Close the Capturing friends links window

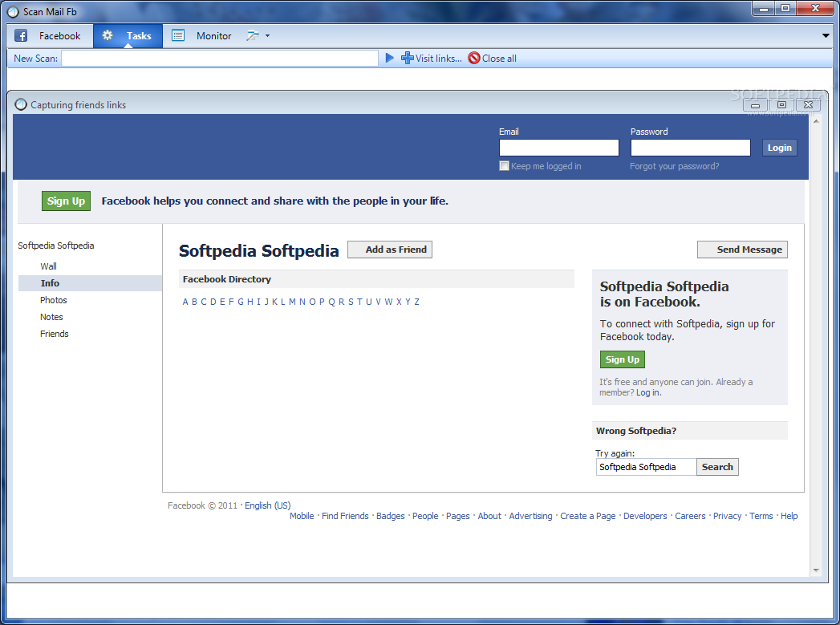pos(809,105)
